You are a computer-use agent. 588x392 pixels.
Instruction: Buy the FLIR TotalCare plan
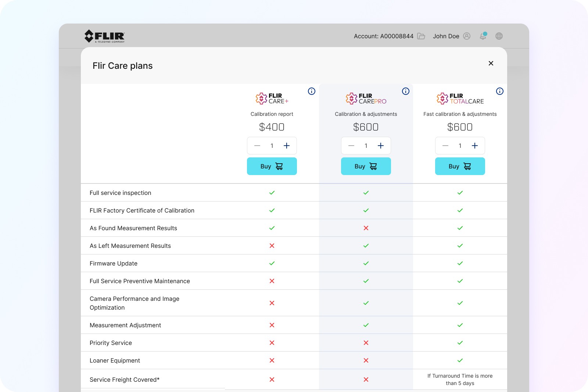coord(460,166)
